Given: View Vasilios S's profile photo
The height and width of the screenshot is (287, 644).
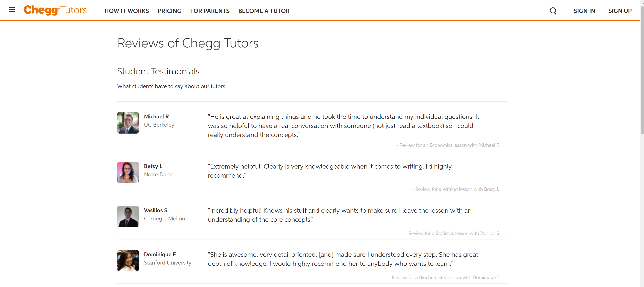Looking at the screenshot, I should tap(128, 216).
